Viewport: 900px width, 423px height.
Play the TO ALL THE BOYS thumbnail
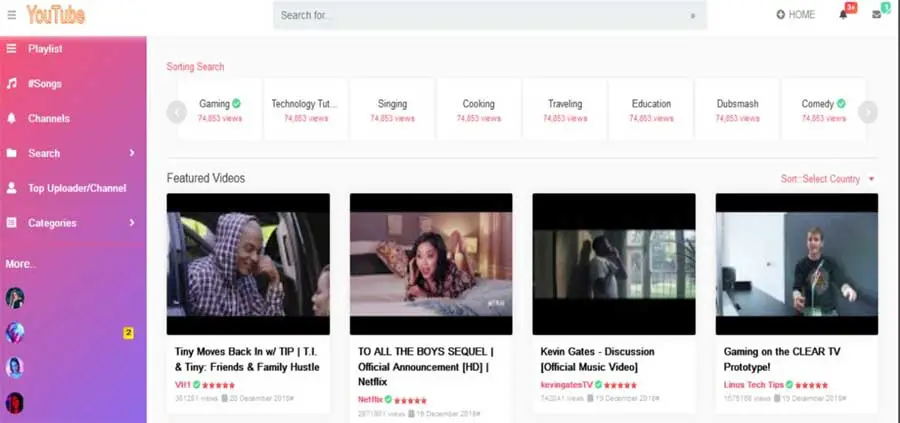point(431,264)
